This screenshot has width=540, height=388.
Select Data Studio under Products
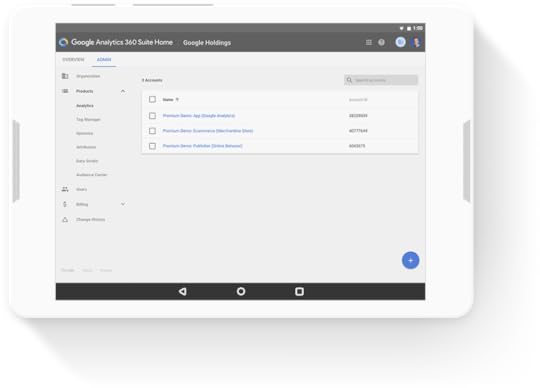[87, 161]
